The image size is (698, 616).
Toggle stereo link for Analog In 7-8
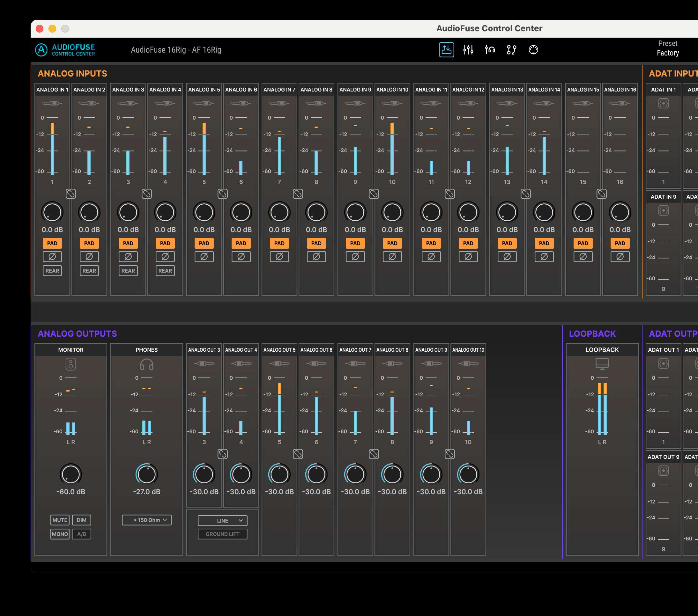pos(298,194)
